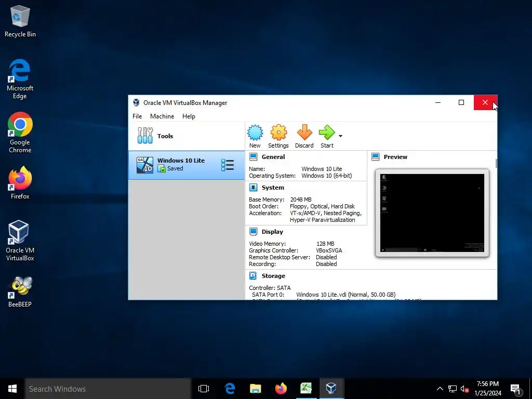Click the network tray icon
Screen dimensions: 532x399
[x=453, y=389]
